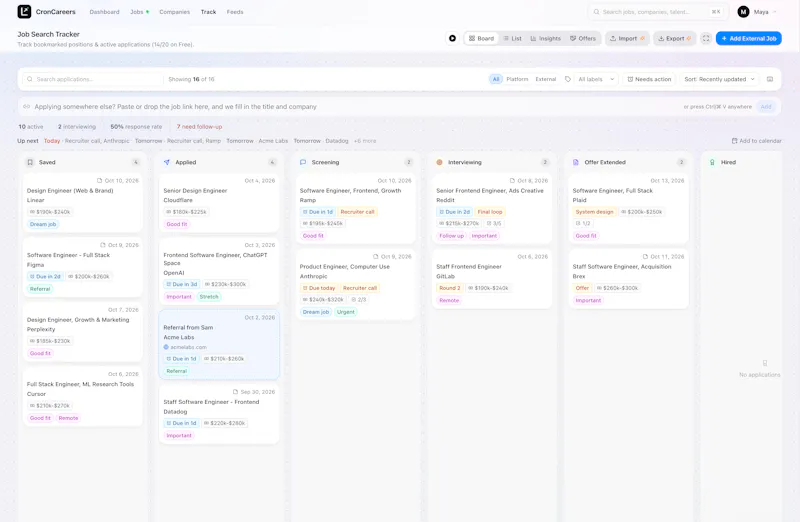Open the Feeds nav item
This screenshot has width=800, height=522.
235,12
